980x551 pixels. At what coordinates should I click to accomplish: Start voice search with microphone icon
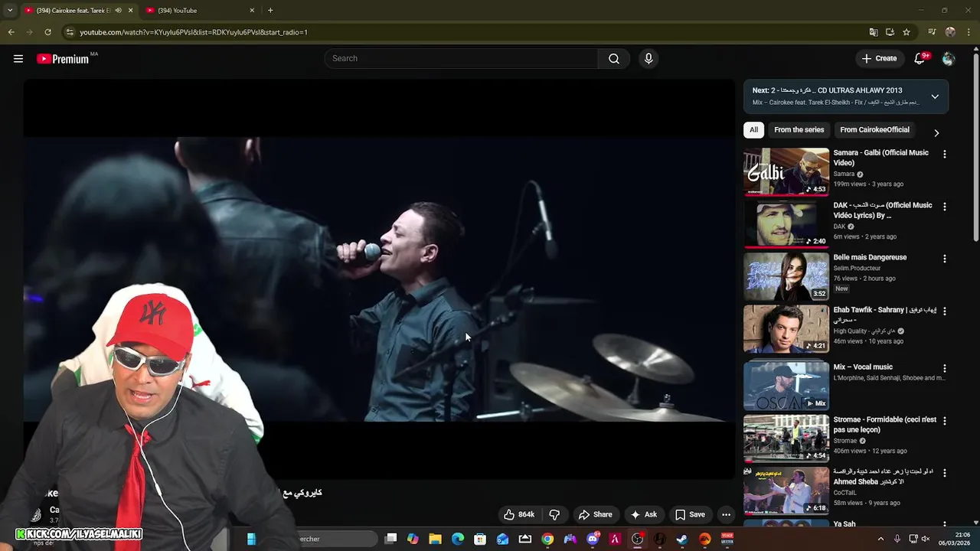click(648, 59)
